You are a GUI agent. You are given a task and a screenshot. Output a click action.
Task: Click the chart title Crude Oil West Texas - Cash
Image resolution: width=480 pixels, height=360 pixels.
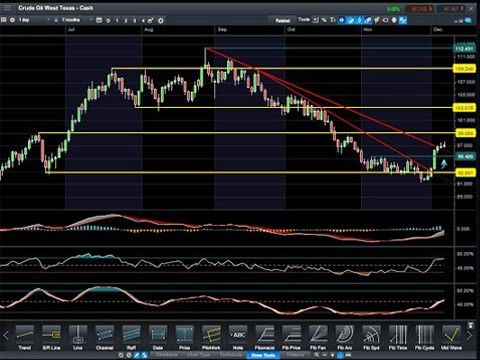[56, 7]
